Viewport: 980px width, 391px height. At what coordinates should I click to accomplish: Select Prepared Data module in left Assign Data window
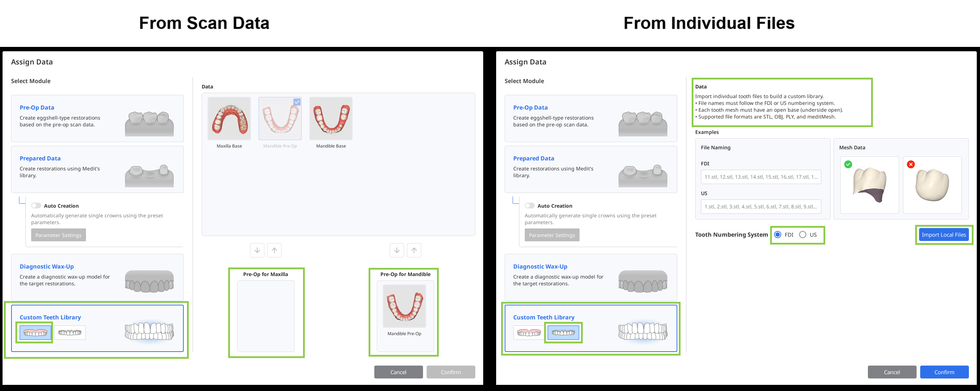click(97, 169)
